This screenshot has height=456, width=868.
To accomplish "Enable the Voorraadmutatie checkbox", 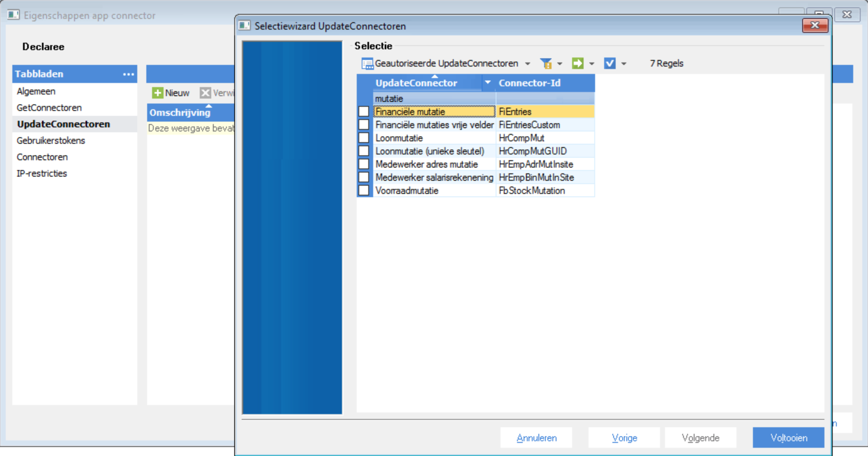I will pyautogui.click(x=364, y=190).
